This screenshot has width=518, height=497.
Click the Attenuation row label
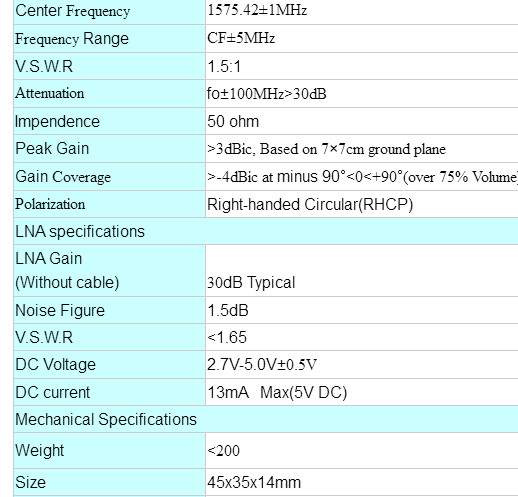50,93
